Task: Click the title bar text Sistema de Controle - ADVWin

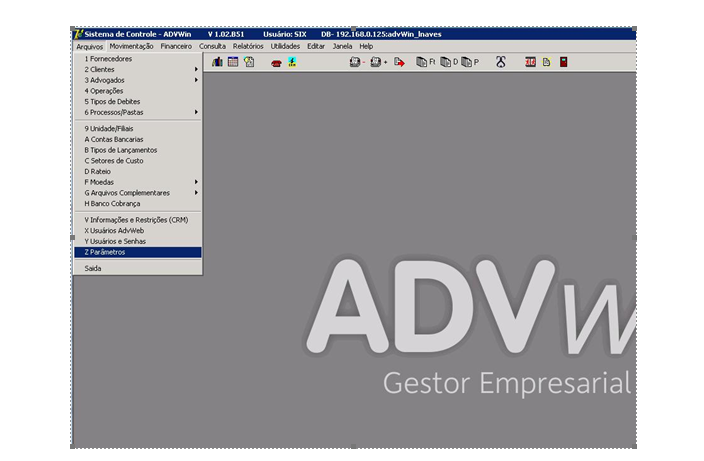Action: (138, 34)
